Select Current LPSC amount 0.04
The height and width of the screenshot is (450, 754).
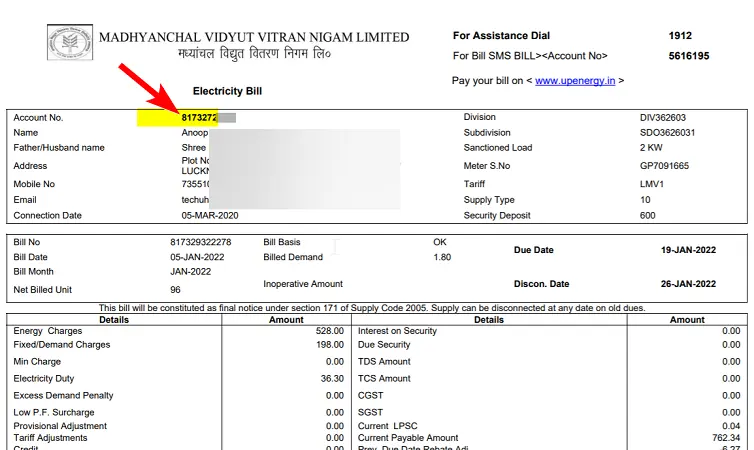click(731, 426)
